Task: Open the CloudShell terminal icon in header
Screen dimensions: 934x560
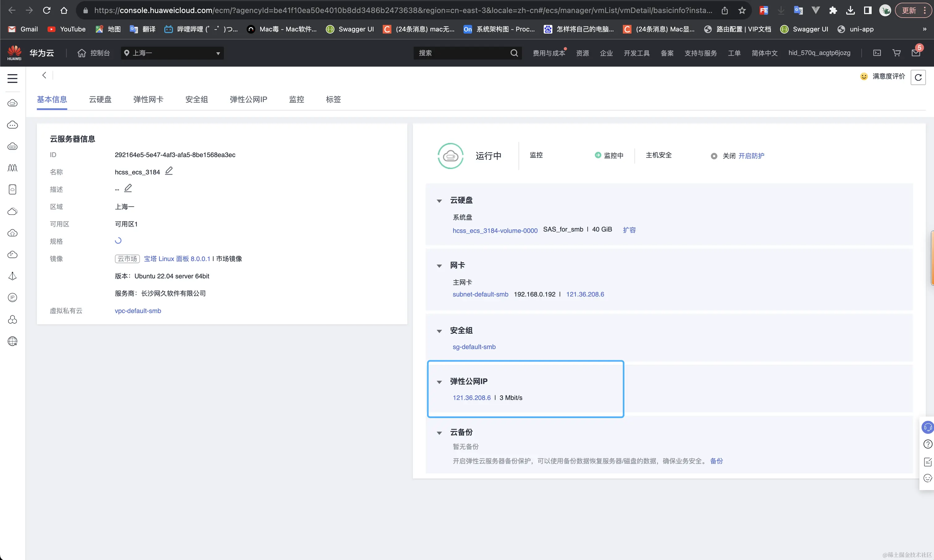Action: click(x=877, y=53)
